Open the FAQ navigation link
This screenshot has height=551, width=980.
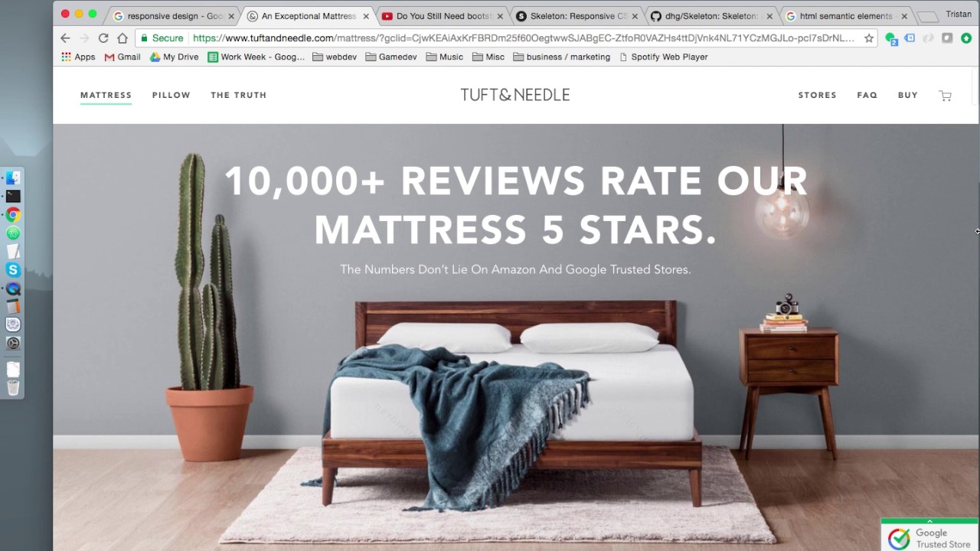(x=867, y=95)
